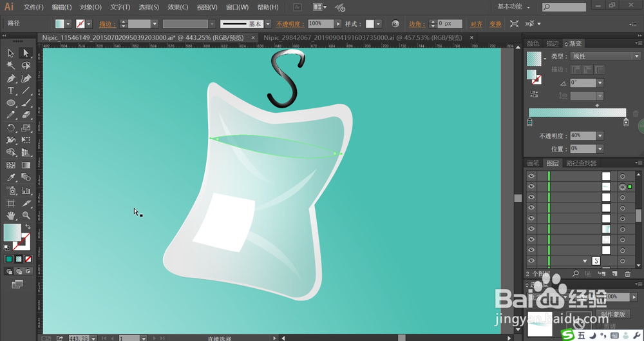644x341 pixels.
Task: Select the Type tool
Action: (x=11, y=90)
